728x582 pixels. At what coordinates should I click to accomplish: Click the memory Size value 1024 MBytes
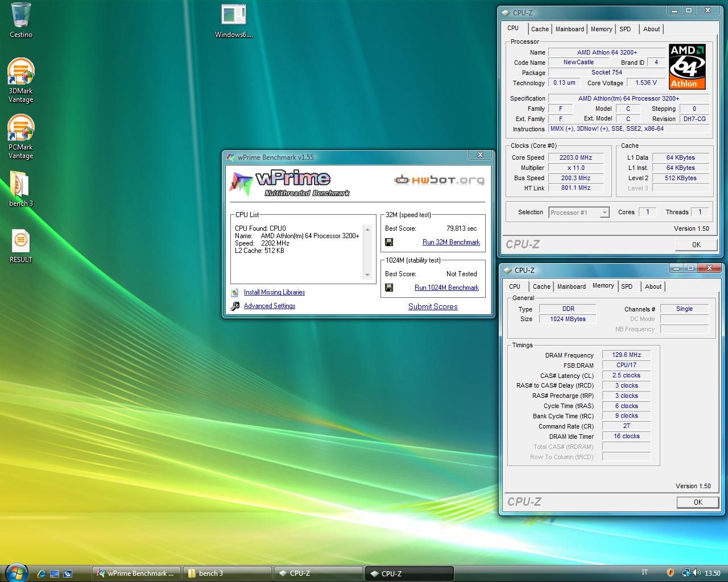(x=568, y=319)
